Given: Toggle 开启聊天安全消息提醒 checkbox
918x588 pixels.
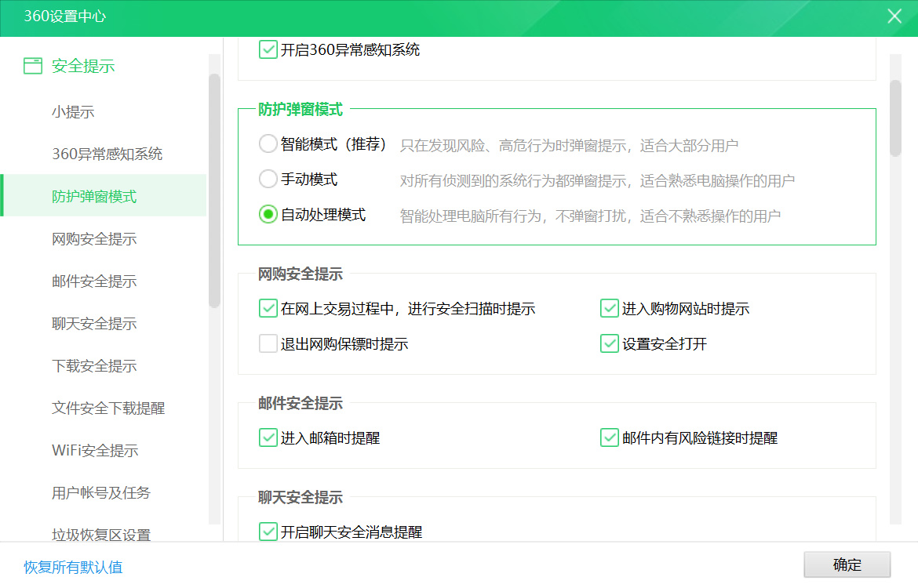Looking at the screenshot, I should tap(268, 532).
